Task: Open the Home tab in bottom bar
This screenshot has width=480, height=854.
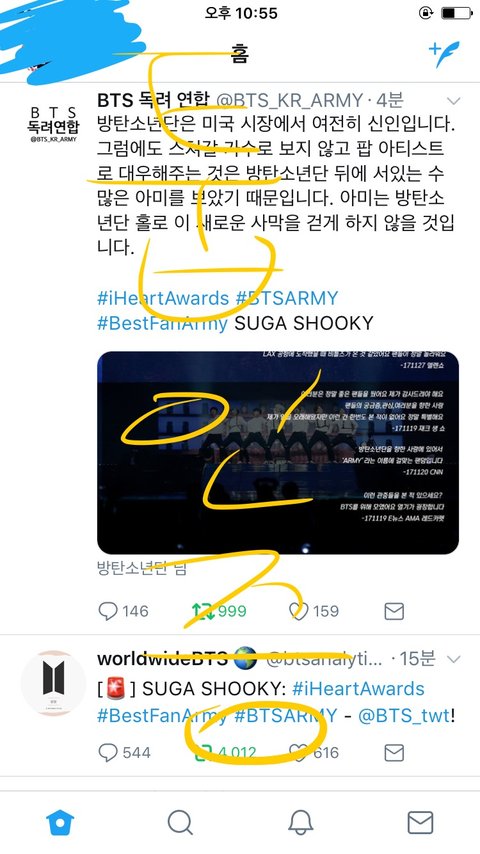Action: click(60, 822)
